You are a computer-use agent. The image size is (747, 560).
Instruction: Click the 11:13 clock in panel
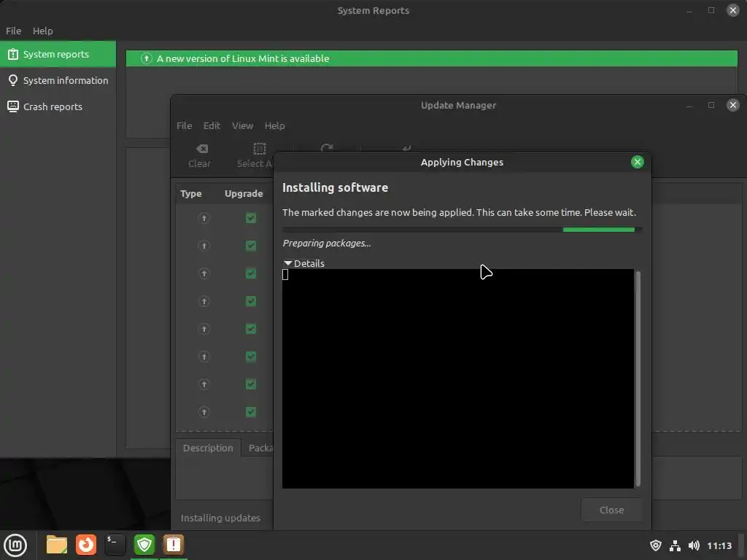(719, 545)
